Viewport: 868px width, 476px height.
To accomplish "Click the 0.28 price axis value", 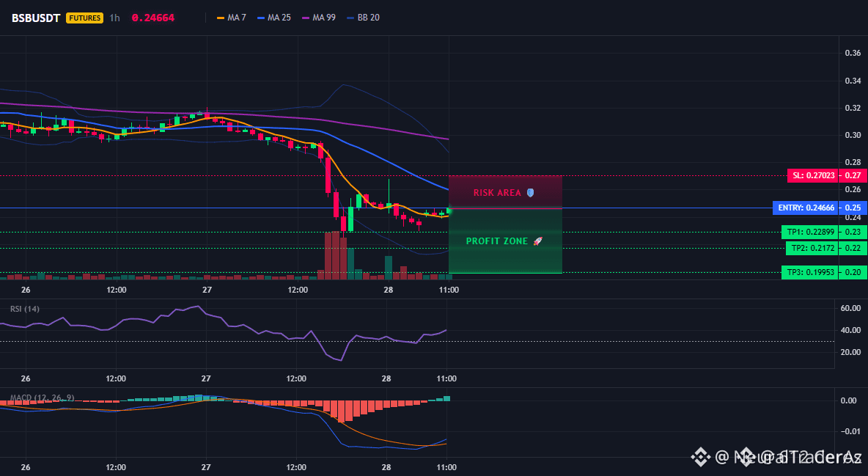I will [853, 162].
